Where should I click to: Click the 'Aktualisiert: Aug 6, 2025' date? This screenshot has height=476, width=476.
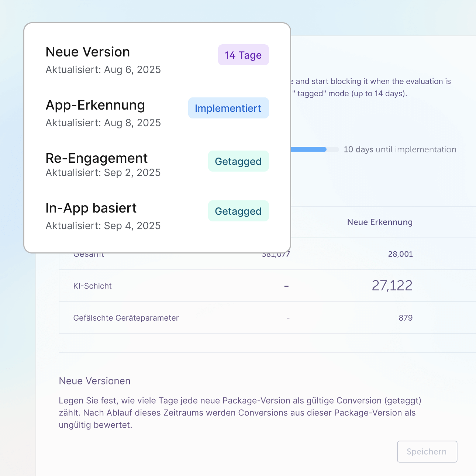tap(103, 70)
